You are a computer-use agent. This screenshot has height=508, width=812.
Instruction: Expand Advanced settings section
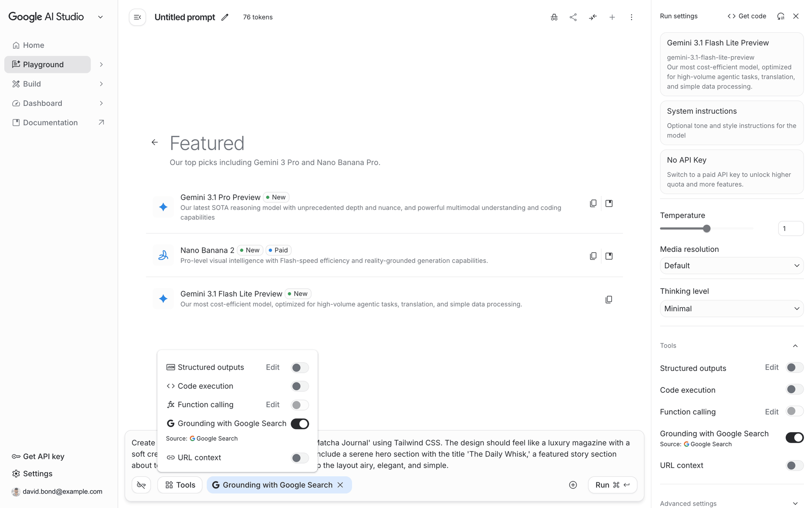pyautogui.click(x=795, y=503)
